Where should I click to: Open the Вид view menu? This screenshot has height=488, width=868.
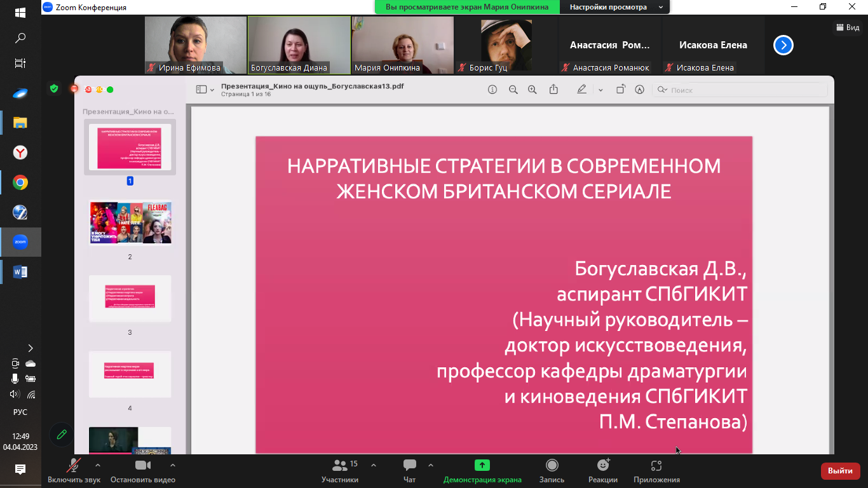click(848, 27)
